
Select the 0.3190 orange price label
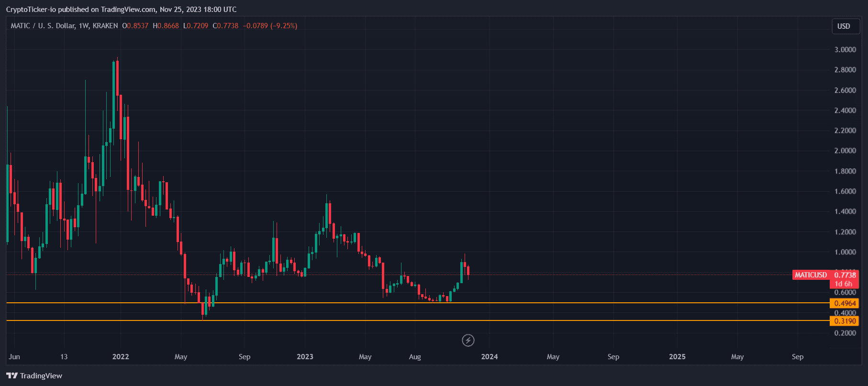tap(845, 321)
